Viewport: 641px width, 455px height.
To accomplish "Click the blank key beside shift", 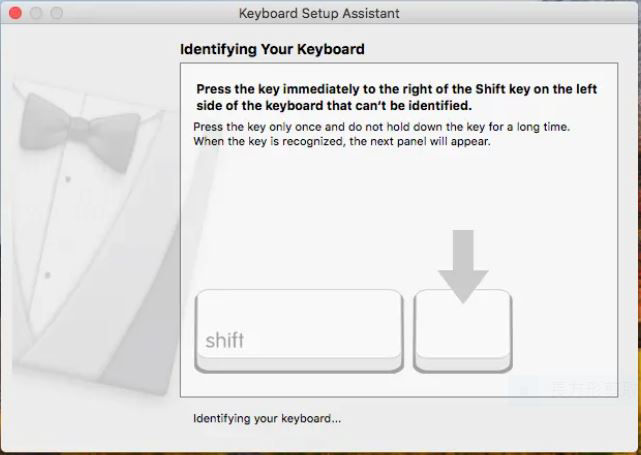I will pos(463,331).
